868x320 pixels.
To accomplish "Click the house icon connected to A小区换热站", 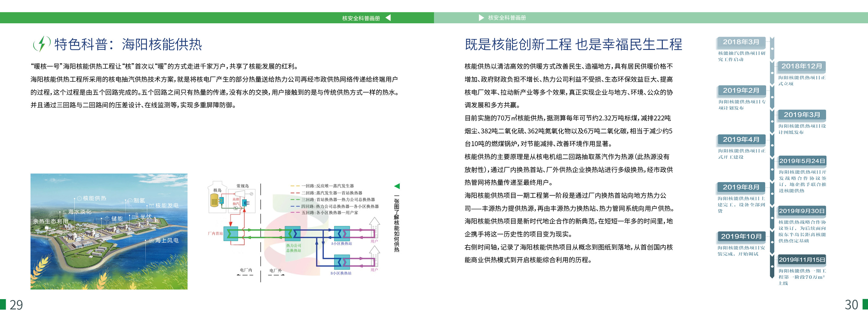I will 374,228.
